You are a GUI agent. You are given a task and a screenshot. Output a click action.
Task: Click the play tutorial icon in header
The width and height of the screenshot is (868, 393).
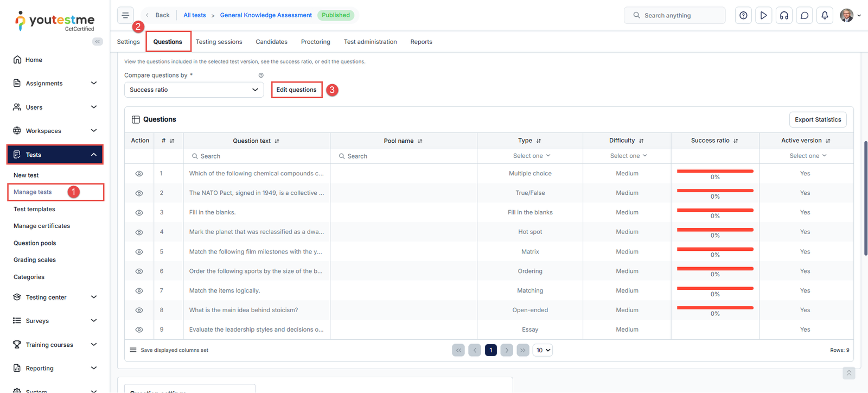[x=763, y=15]
